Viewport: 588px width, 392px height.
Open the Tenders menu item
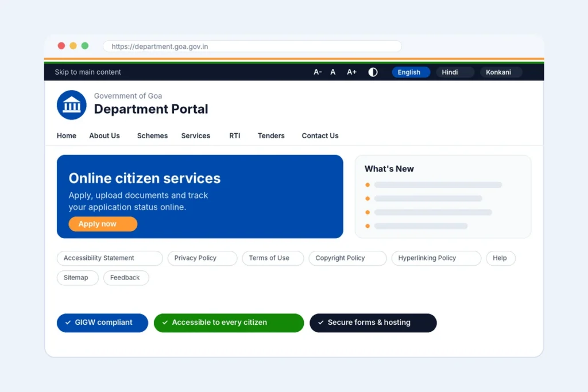pyautogui.click(x=271, y=135)
